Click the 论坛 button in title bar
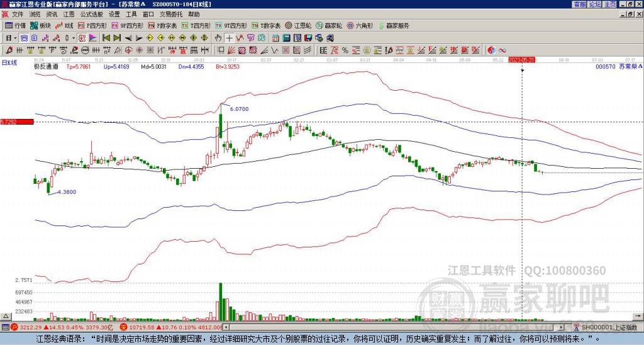Viewport: 644px width, 345px height. 595,4
